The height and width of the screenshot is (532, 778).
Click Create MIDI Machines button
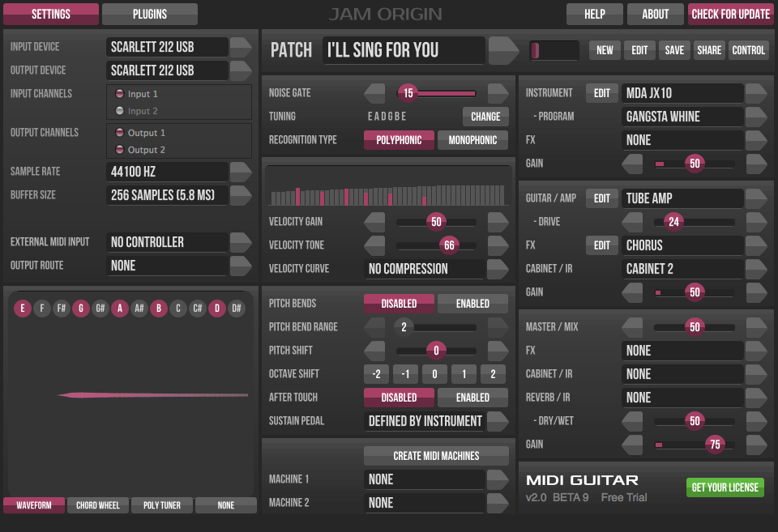pyautogui.click(x=436, y=456)
